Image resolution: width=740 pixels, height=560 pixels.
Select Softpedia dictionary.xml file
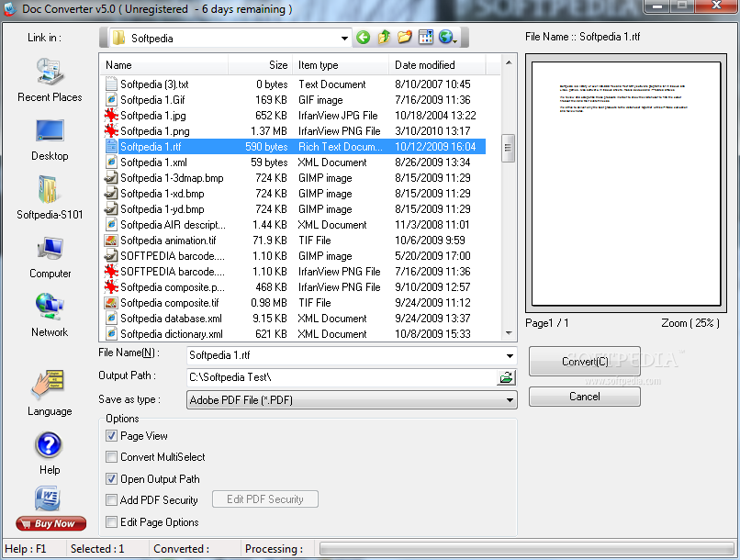click(295, 334)
